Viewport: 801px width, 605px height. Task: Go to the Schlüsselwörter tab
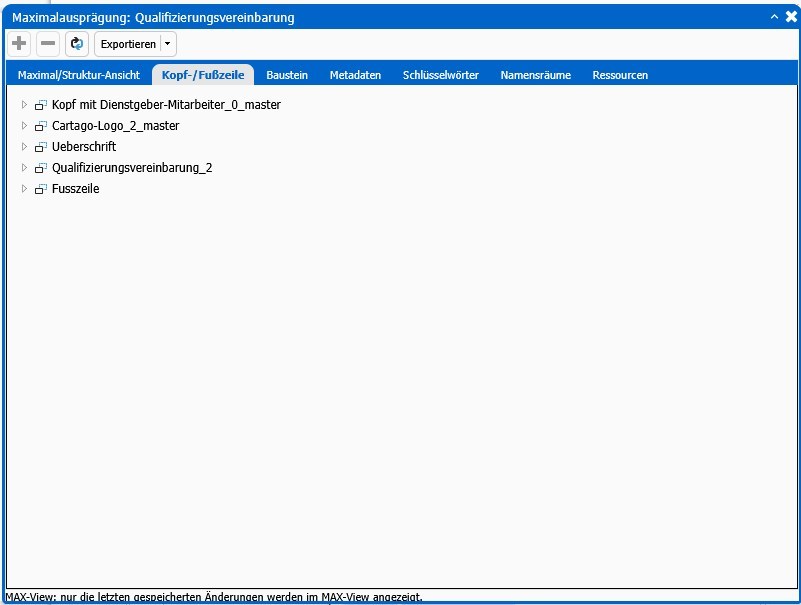(x=440, y=75)
